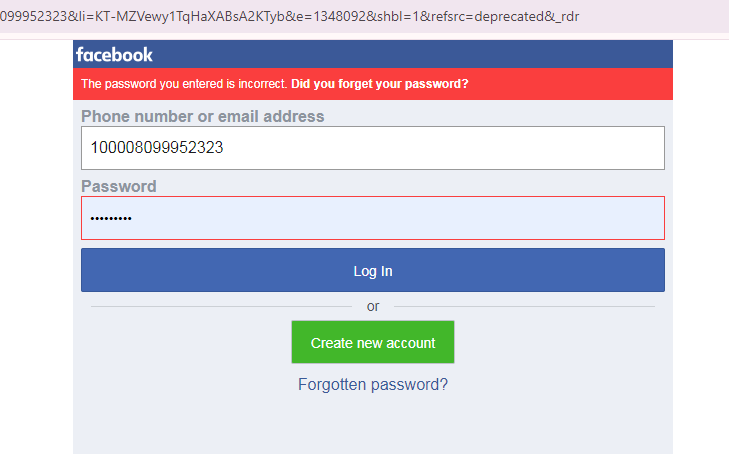Focus the phone number or email field
The height and width of the screenshot is (454, 729).
click(x=372, y=148)
